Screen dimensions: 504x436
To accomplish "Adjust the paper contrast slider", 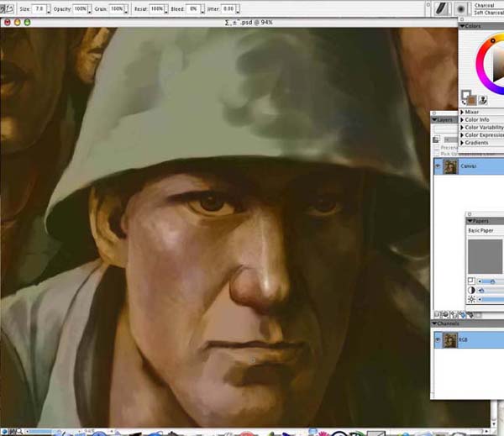I will (491, 291).
